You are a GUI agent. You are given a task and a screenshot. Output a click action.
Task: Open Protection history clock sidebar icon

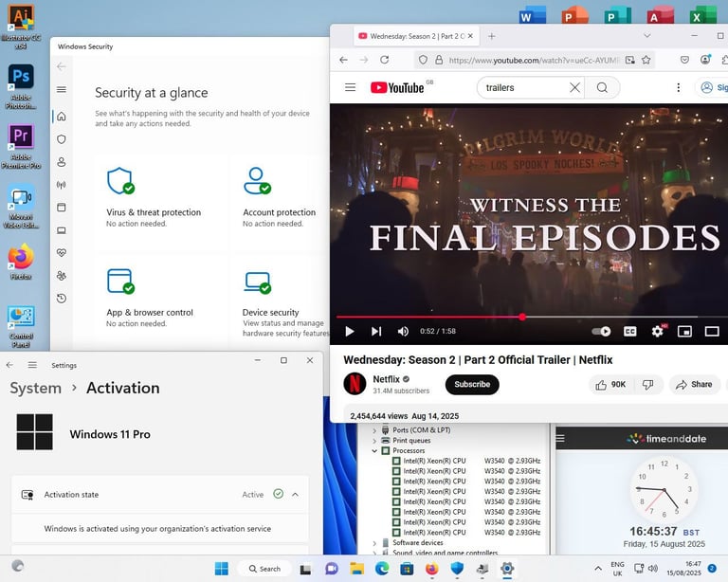click(x=62, y=299)
